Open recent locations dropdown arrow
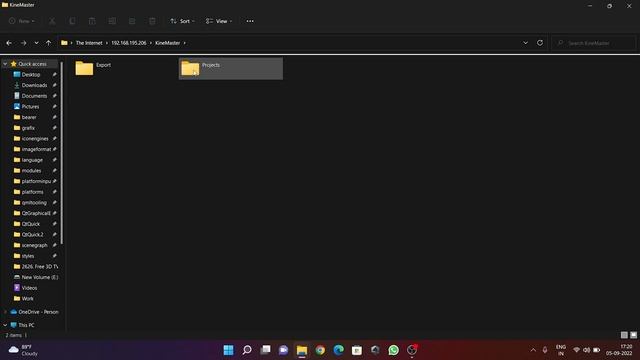Image resolution: width=640 pixels, height=360 pixels. (36, 43)
